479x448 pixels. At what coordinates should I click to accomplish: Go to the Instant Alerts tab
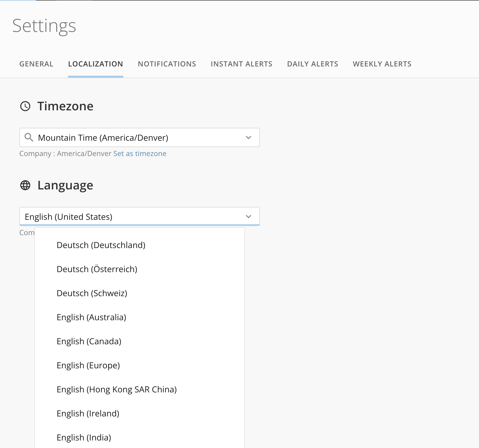[241, 64]
